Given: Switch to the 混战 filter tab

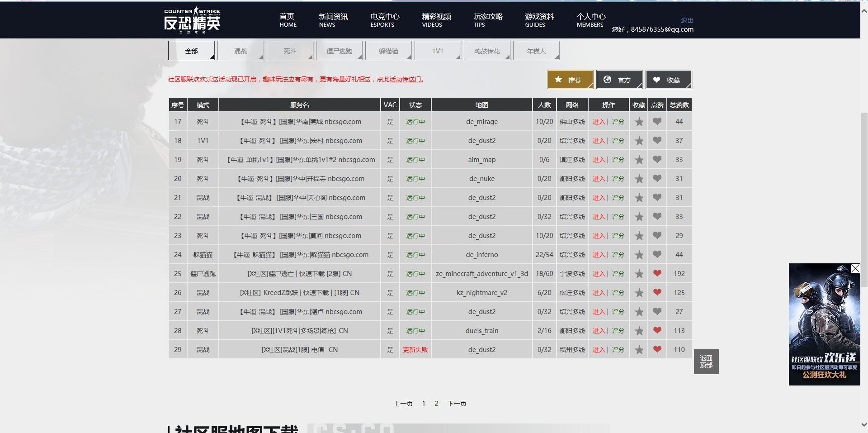Looking at the screenshot, I should click(x=241, y=50).
